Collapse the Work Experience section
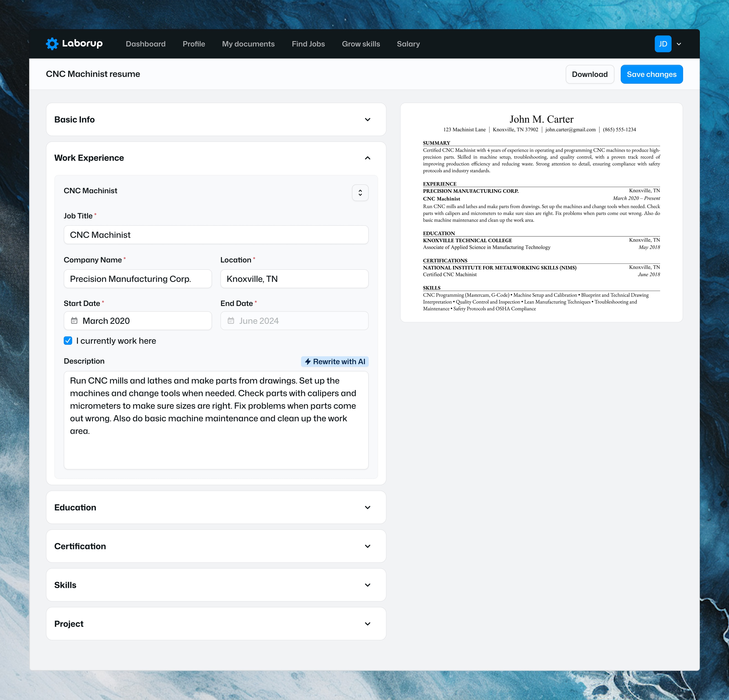The image size is (729, 700). pos(367,158)
